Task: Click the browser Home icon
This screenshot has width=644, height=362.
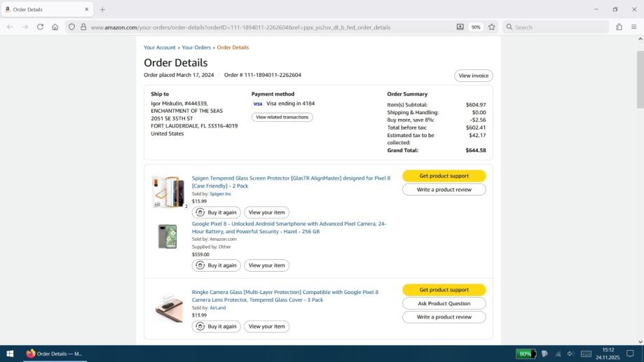Action: click(55, 27)
